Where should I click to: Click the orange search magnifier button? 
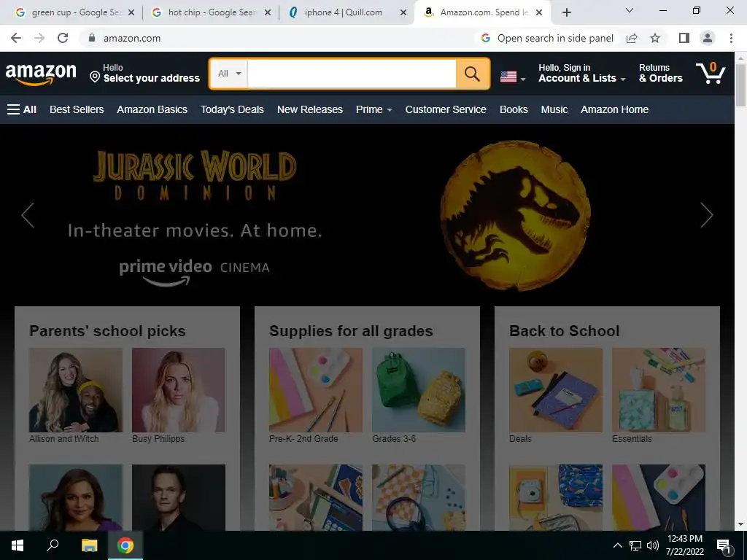472,74
